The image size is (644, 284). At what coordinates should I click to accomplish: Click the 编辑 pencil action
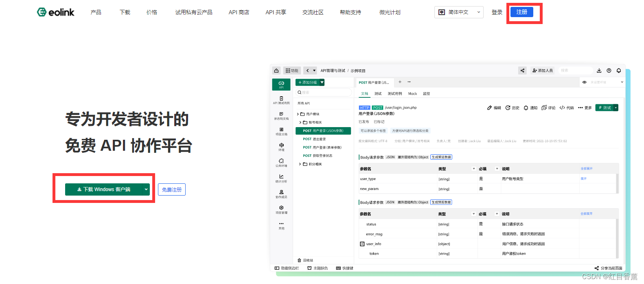click(x=494, y=108)
